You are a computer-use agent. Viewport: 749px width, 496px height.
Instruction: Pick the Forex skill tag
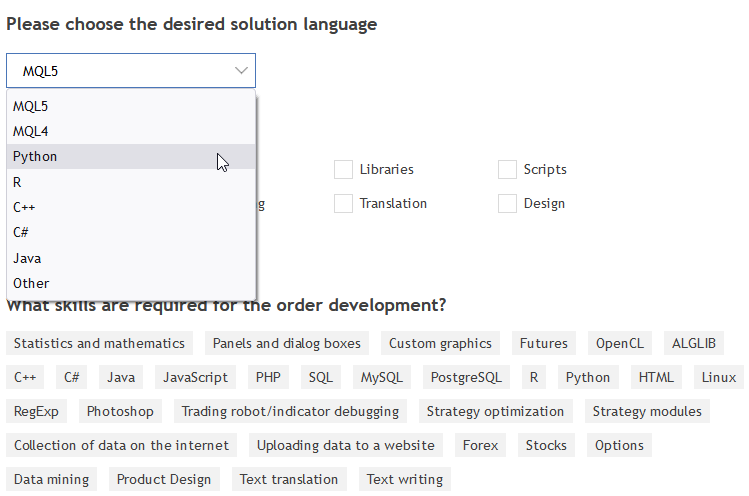480,445
